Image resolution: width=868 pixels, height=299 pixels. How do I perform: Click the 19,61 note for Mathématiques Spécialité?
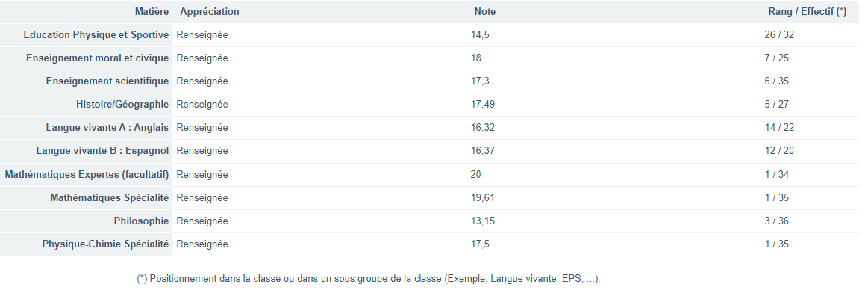pyautogui.click(x=483, y=197)
